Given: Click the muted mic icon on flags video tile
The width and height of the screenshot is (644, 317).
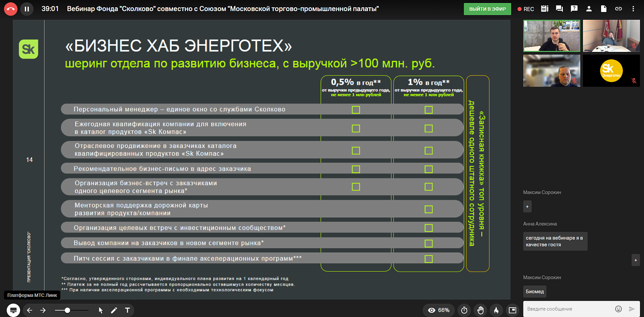Looking at the screenshot, I should (634, 45).
